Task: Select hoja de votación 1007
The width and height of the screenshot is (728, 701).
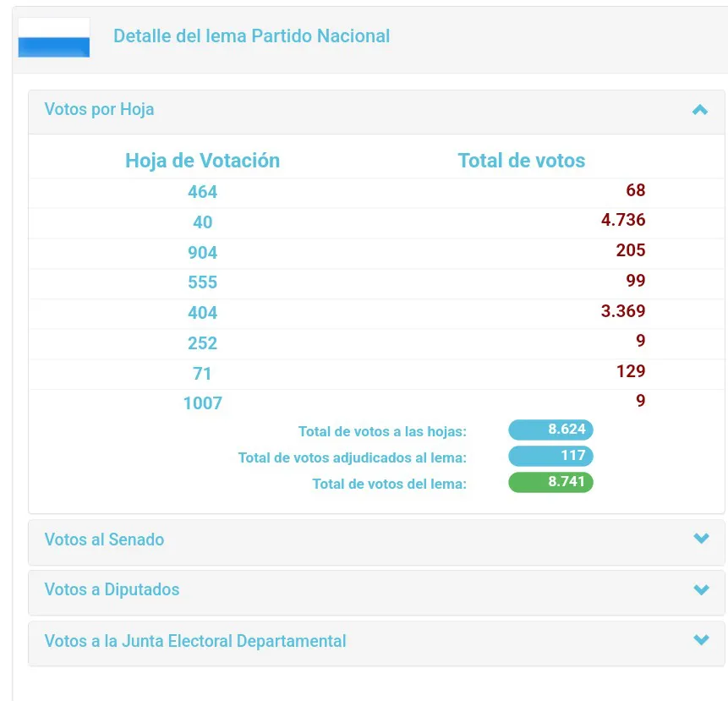Action: pos(202,403)
